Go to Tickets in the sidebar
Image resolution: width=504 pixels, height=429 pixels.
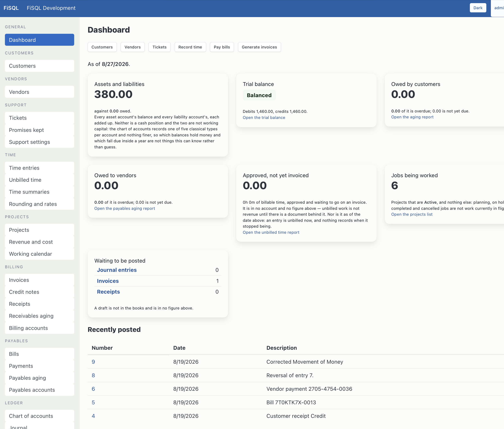39,118
